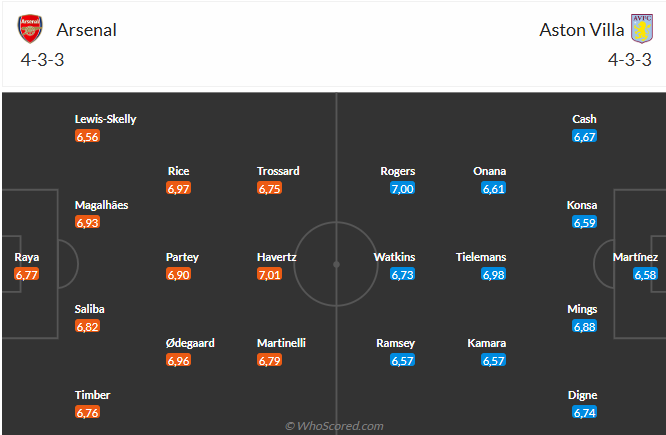666x435 pixels.
Task: Select Kamara player name
Action: tap(486, 343)
